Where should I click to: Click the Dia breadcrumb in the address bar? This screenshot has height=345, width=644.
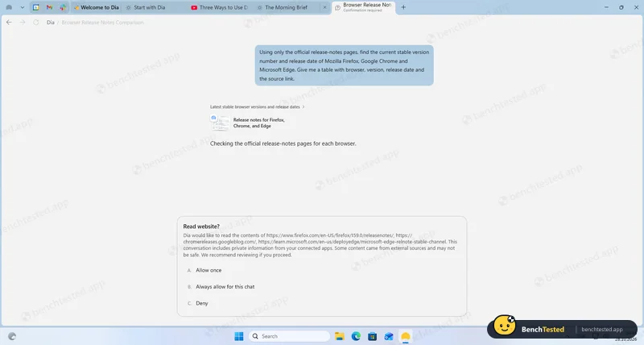tap(51, 23)
